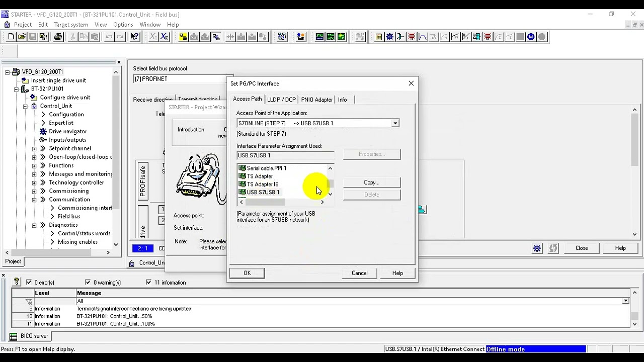
Task: Toggle the 0 error(s) checkbox
Action: (29, 283)
